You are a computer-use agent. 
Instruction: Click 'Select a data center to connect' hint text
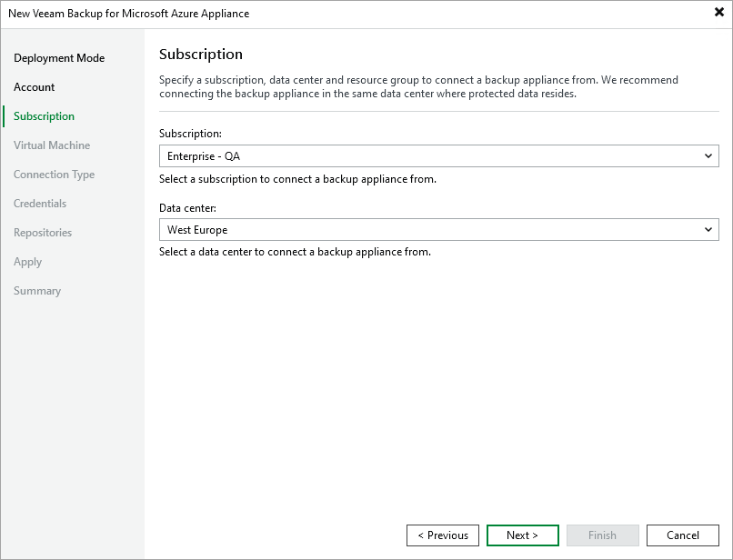[295, 252]
